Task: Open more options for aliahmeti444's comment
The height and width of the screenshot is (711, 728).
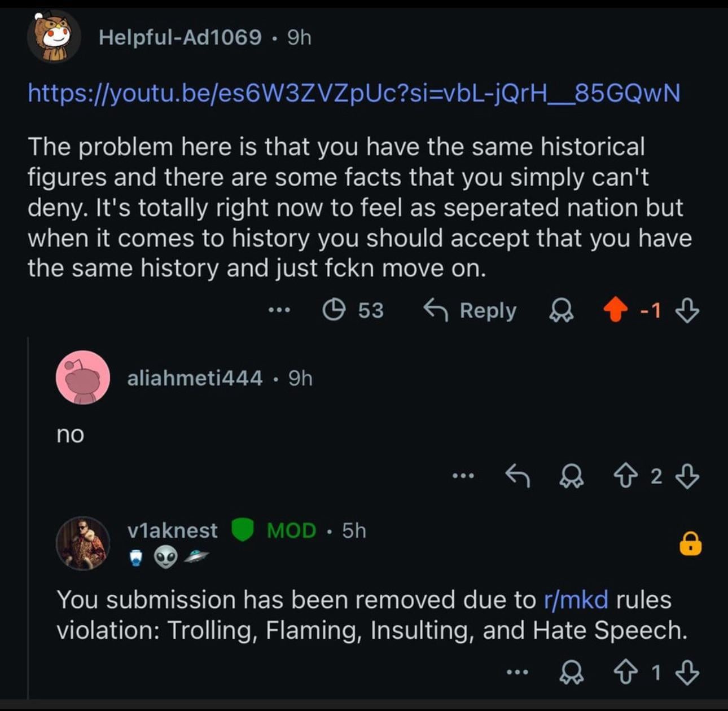Action: point(463,476)
